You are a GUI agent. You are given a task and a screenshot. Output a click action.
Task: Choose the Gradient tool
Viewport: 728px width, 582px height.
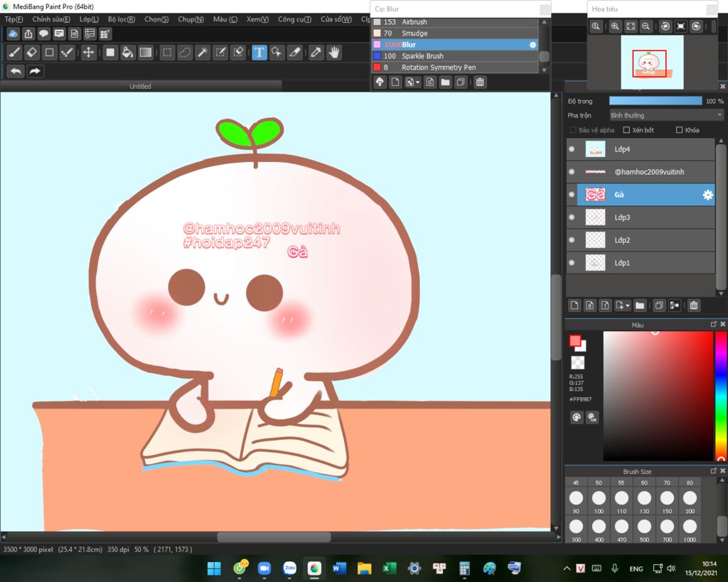145,53
